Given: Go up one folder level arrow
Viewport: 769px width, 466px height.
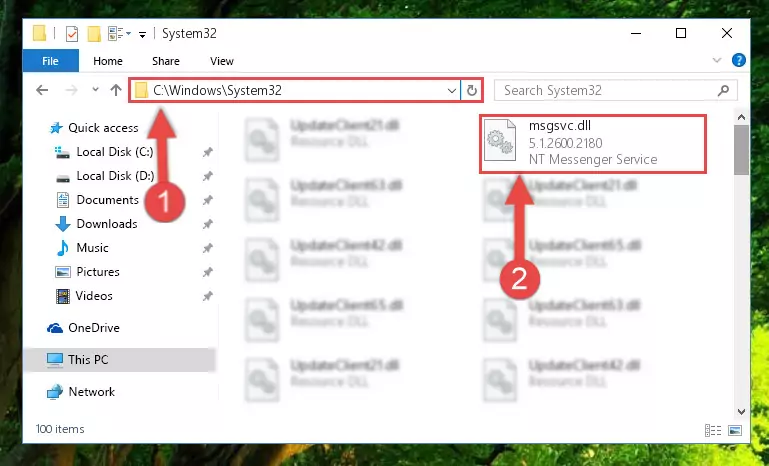Looking at the screenshot, I should [116, 90].
